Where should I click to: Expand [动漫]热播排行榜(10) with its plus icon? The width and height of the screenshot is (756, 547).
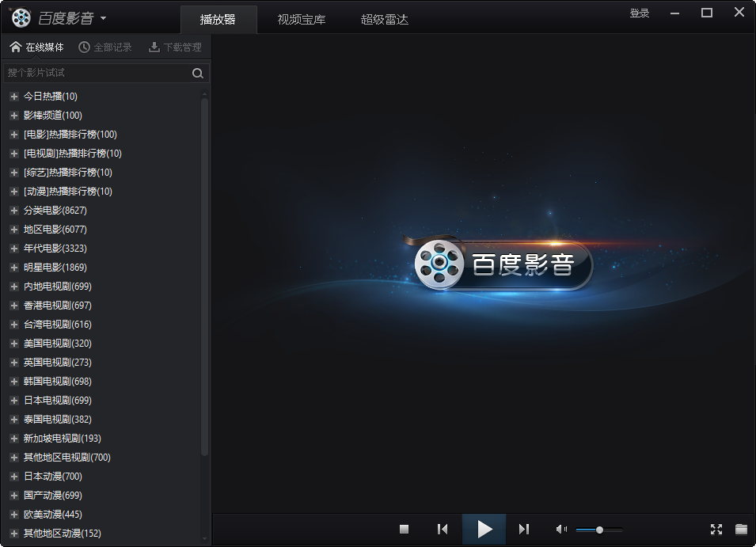[14, 192]
